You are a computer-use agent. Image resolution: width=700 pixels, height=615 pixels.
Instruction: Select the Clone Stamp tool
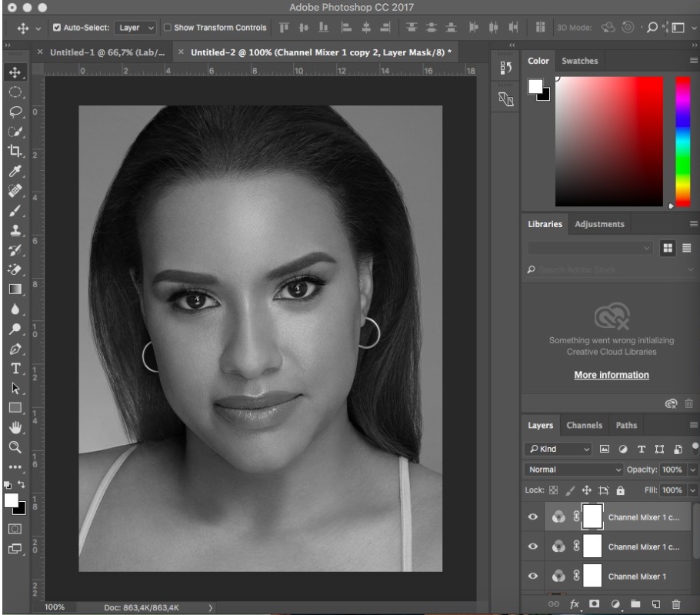pos(15,230)
